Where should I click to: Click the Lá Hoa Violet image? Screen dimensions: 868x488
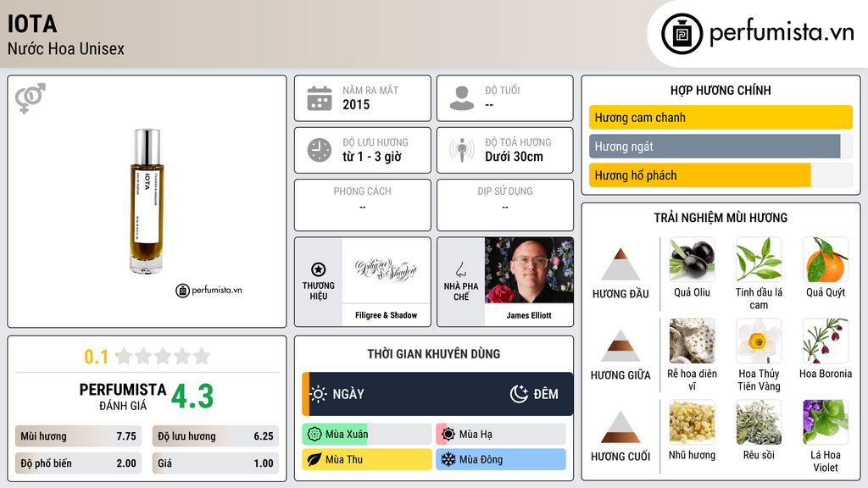click(826, 423)
